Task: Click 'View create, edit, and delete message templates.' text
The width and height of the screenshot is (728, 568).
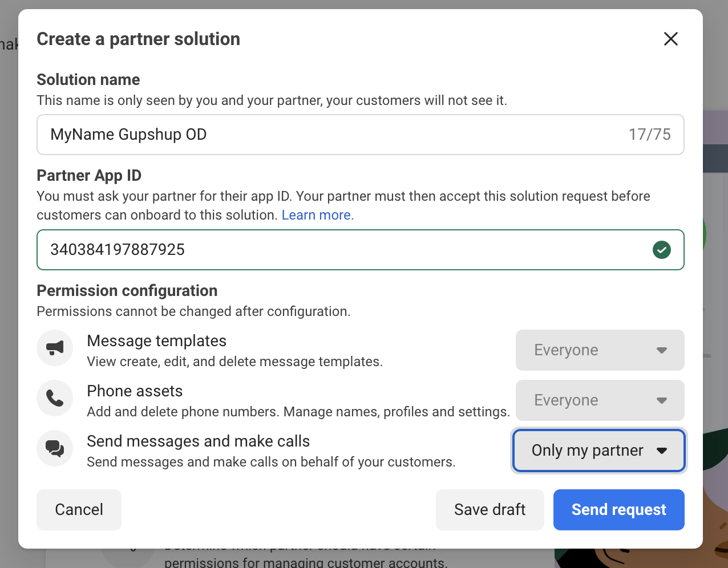Action: 234,362
